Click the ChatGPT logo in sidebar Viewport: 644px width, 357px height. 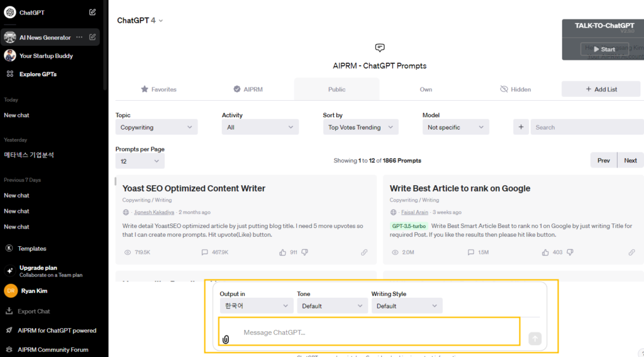click(10, 13)
